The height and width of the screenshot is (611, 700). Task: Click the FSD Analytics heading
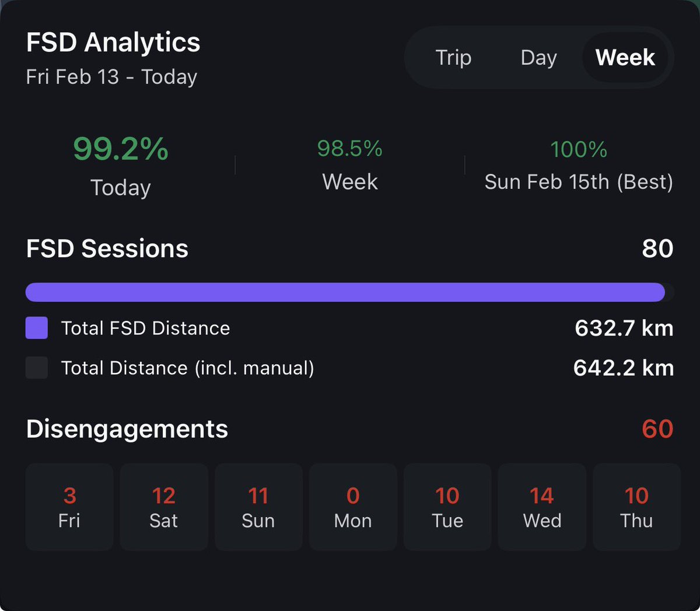click(x=113, y=42)
